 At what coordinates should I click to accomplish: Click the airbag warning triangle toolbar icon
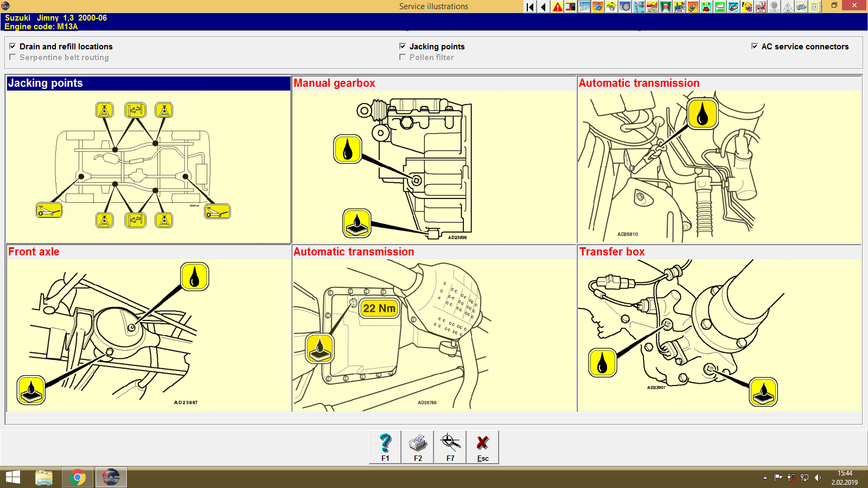pyautogui.click(x=788, y=6)
